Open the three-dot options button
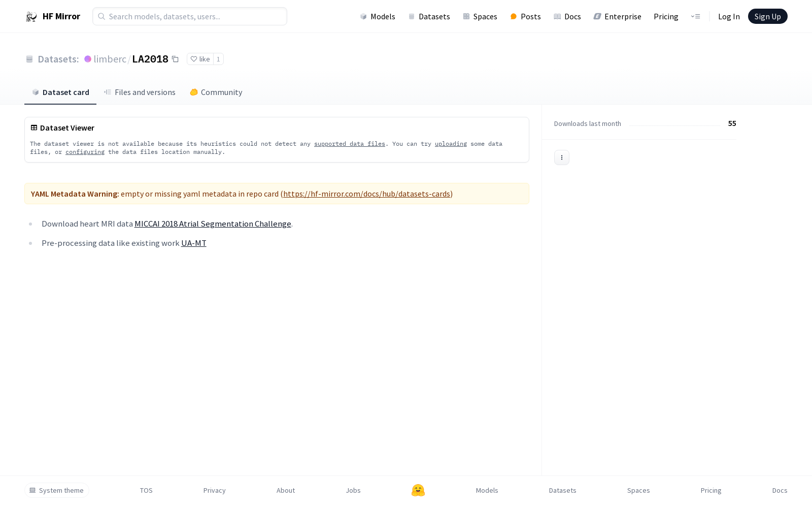 562,157
